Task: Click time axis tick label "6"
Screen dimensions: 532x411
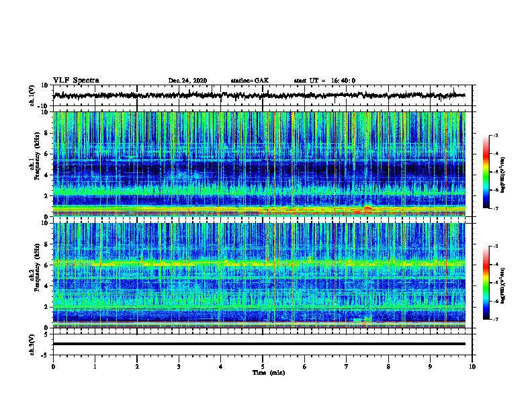Action: click(304, 367)
